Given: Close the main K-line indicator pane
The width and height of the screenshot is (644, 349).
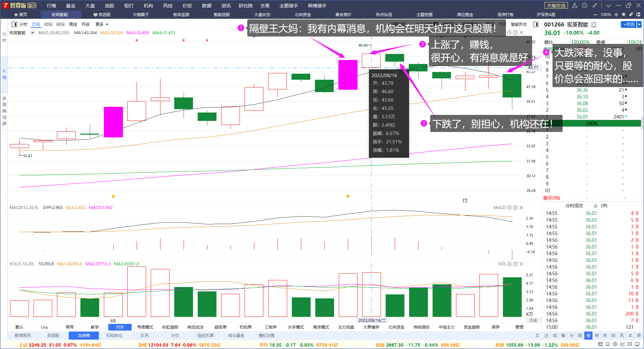Looking at the screenshot, I should [521, 32].
